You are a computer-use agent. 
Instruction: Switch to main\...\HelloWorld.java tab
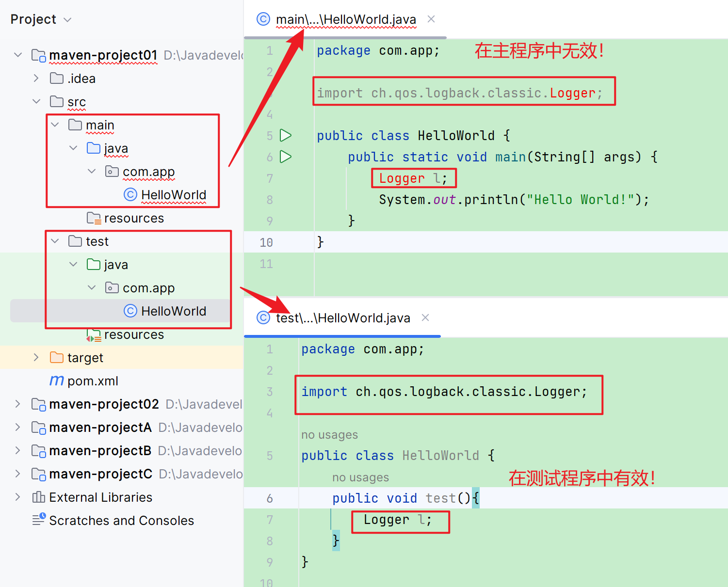point(346,19)
